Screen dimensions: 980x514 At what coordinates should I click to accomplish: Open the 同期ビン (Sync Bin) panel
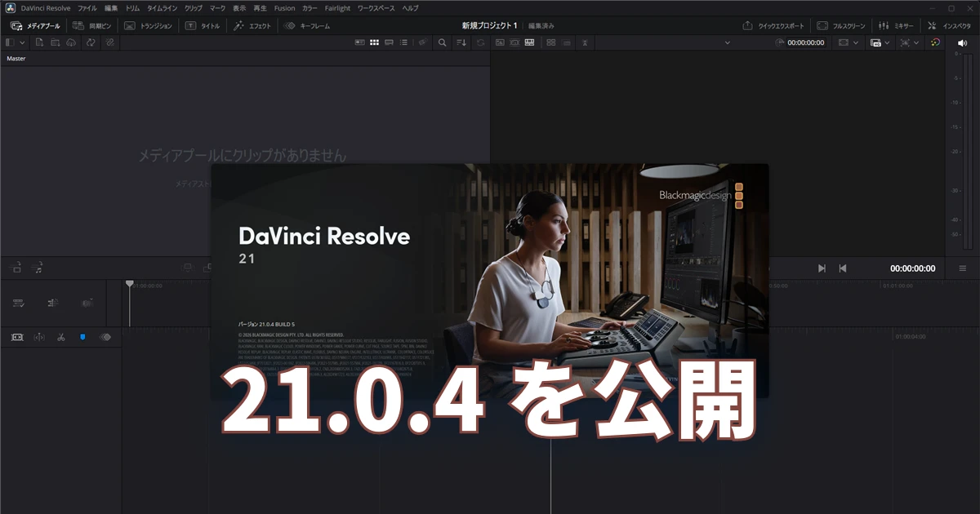pos(91,26)
